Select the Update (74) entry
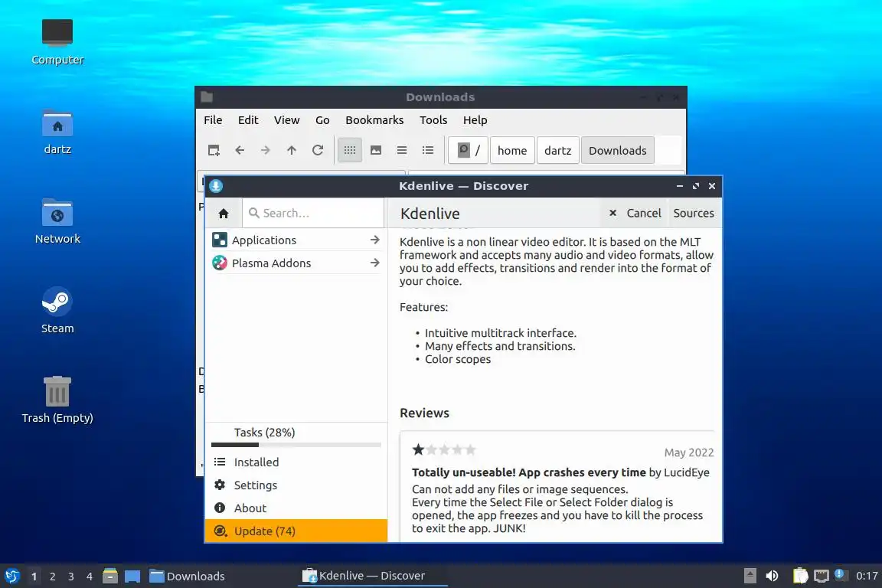This screenshot has height=588, width=882. click(x=296, y=531)
